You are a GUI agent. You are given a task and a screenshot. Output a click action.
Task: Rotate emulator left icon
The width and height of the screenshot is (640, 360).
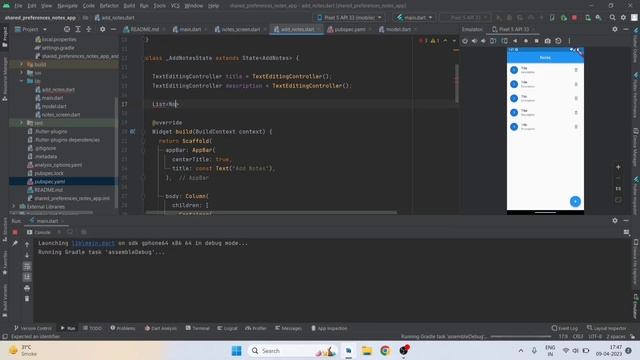point(493,41)
